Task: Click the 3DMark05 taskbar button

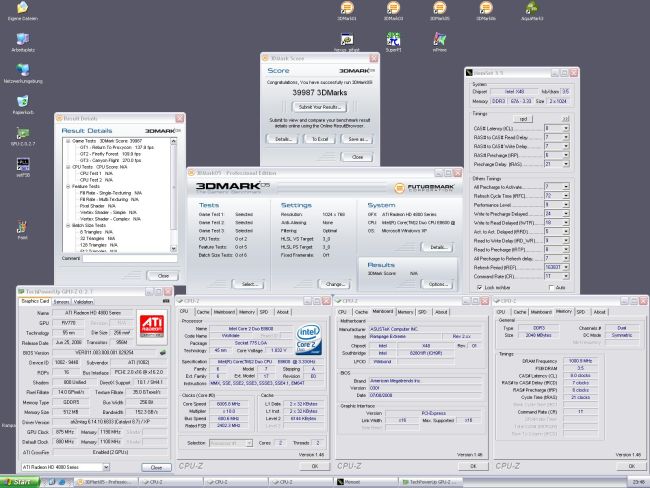Action: pos(107,482)
